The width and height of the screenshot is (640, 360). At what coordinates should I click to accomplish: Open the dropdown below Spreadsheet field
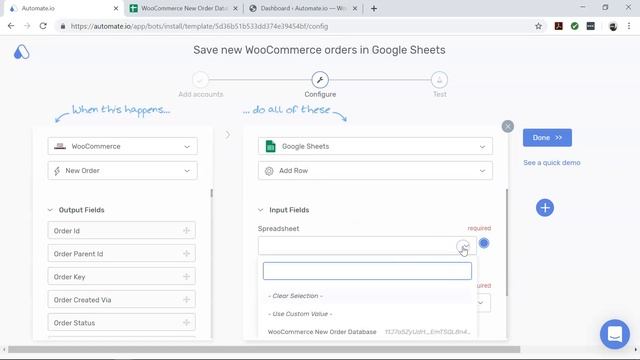(481, 303)
